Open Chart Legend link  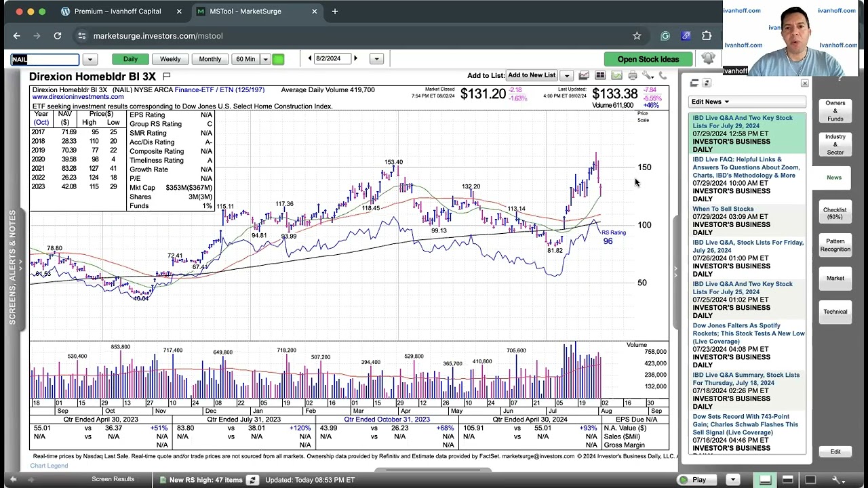(49, 466)
